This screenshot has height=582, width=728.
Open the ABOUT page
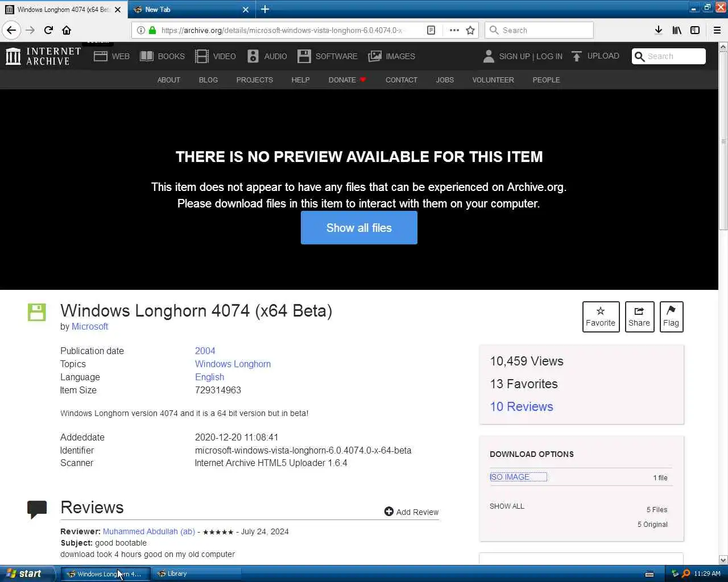click(169, 80)
